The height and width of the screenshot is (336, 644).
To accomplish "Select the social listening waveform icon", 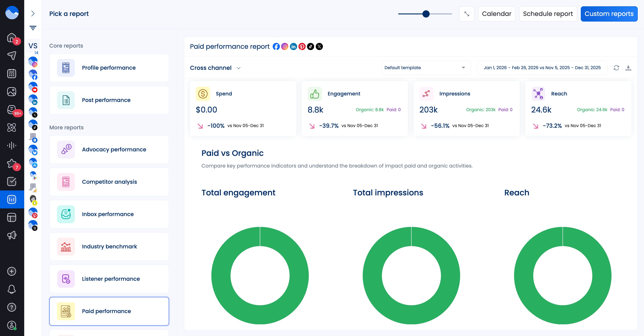I will tap(12, 145).
